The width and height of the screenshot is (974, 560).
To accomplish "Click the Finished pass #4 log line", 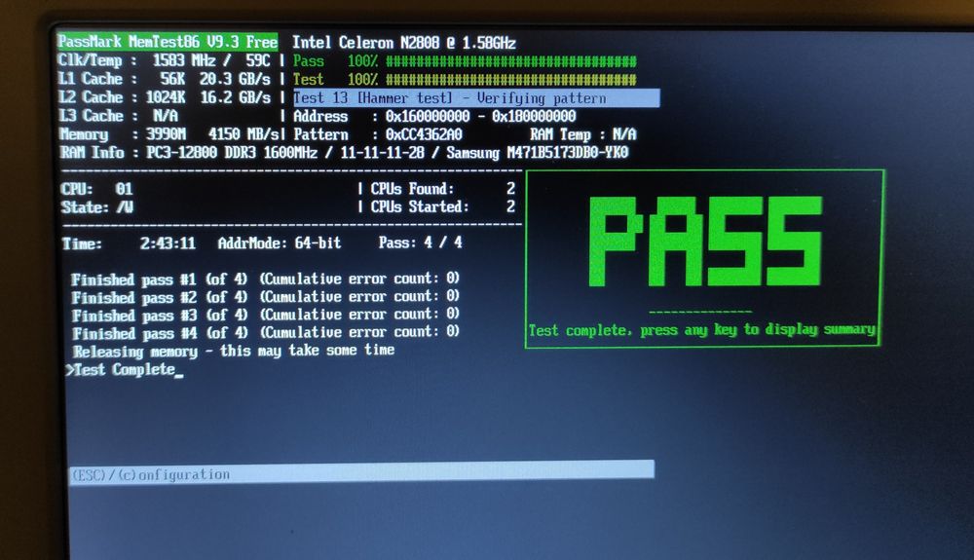I will [265, 333].
